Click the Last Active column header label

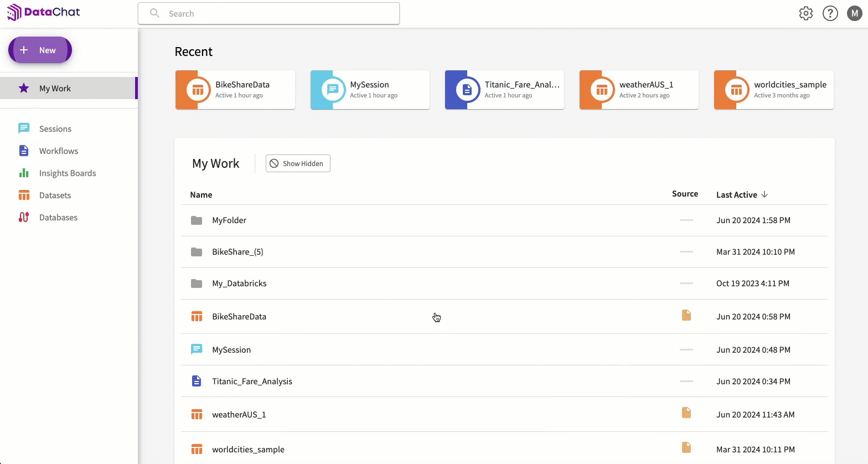736,195
